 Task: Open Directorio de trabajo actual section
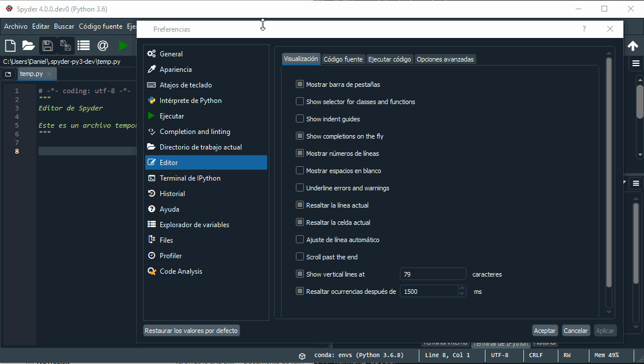[x=206, y=147]
